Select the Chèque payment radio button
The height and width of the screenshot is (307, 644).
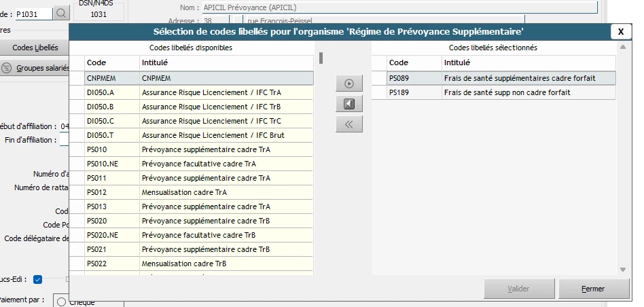click(x=62, y=302)
